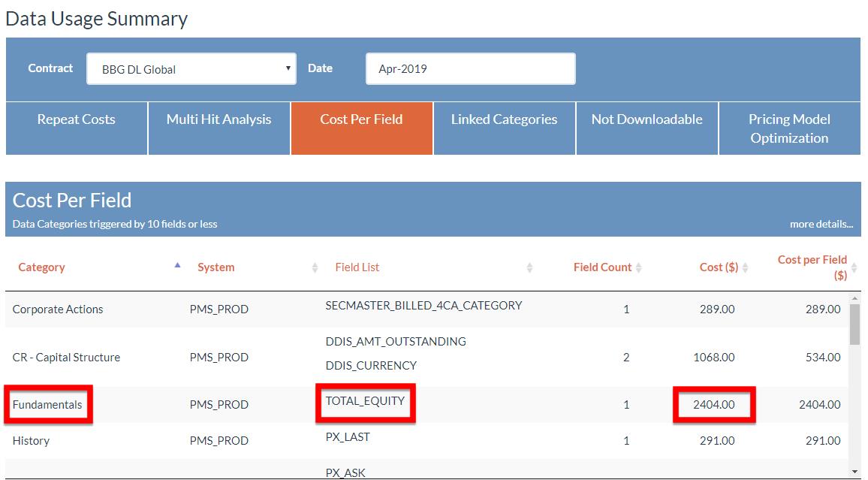Click the TOTAL_EQUITY field entry
Screen dimensions: 868x480
pyautogui.click(x=365, y=401)
